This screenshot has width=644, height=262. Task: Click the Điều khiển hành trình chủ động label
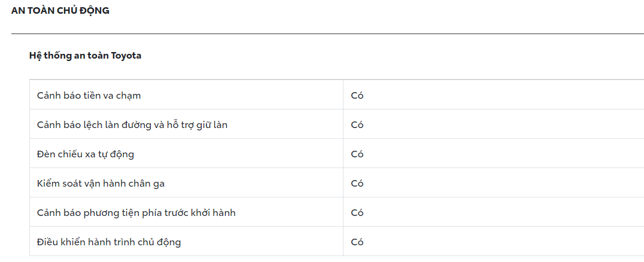[x=108, y=242]
